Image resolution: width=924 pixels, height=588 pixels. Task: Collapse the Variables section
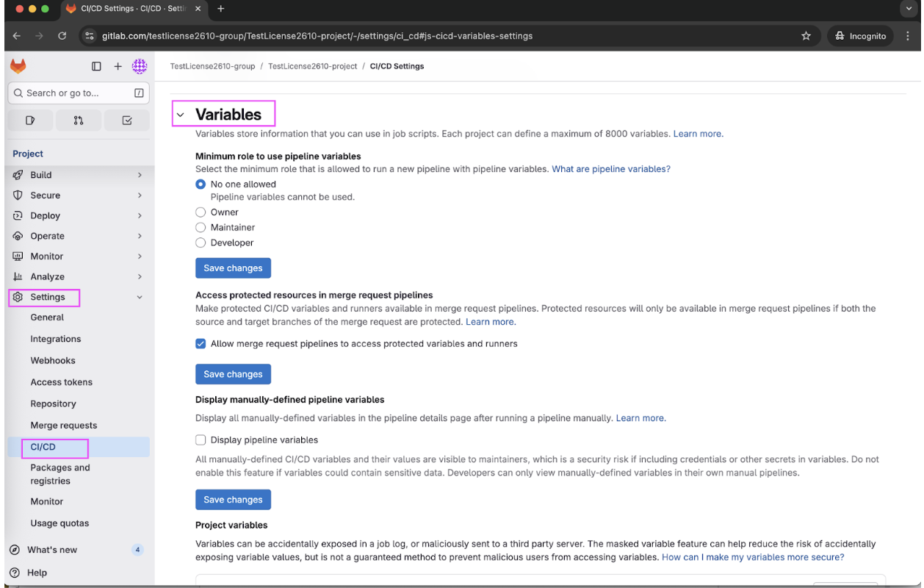[x=180, y=114]
